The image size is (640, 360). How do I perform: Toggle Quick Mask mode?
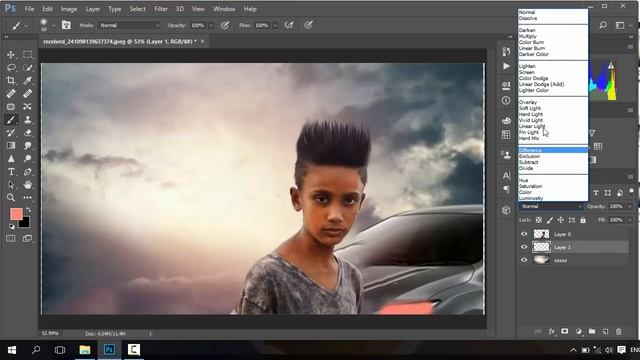pyautogui.click(x=11, y=238)
